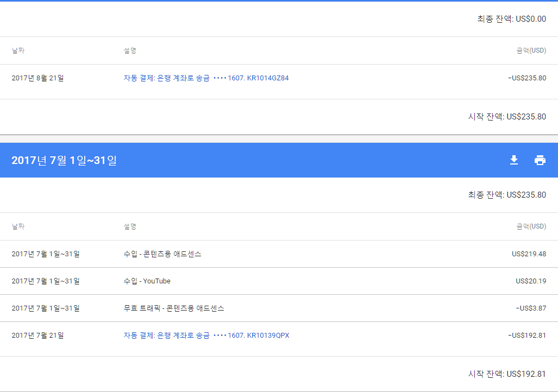Select the 수입 - YouTube row
The image size is (558, 392).
click(x=147, y=281)
